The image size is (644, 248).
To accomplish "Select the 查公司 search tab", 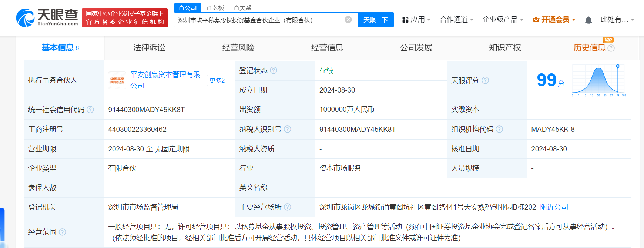I will pos(188,8).
